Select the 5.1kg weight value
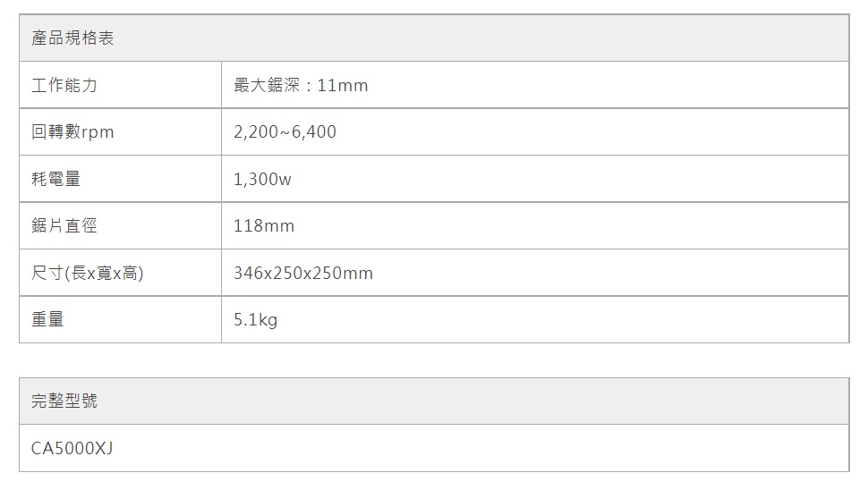868x490 pixels. click(x=255, y=319)
